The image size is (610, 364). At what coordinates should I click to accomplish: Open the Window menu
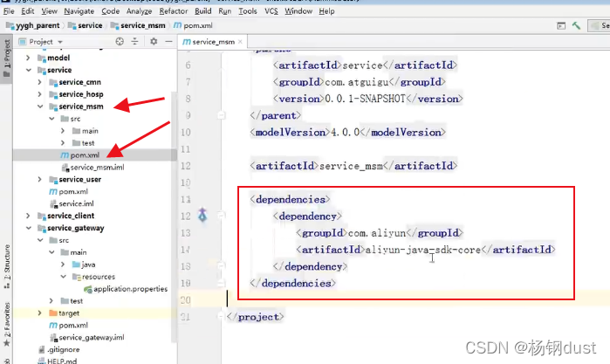(298, 11)
